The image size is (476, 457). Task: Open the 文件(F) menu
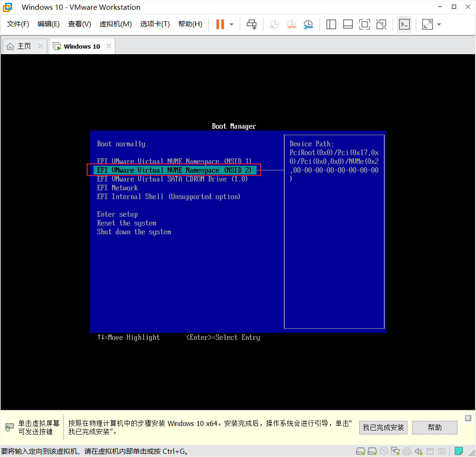(18, 24)
